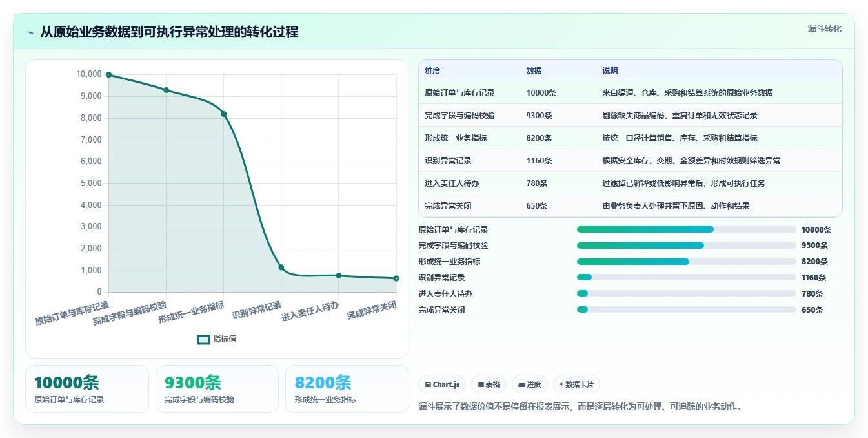The height and width of the screenshot is (438, 868).
Task: Click table cell 650条
Action: (537, 206)
